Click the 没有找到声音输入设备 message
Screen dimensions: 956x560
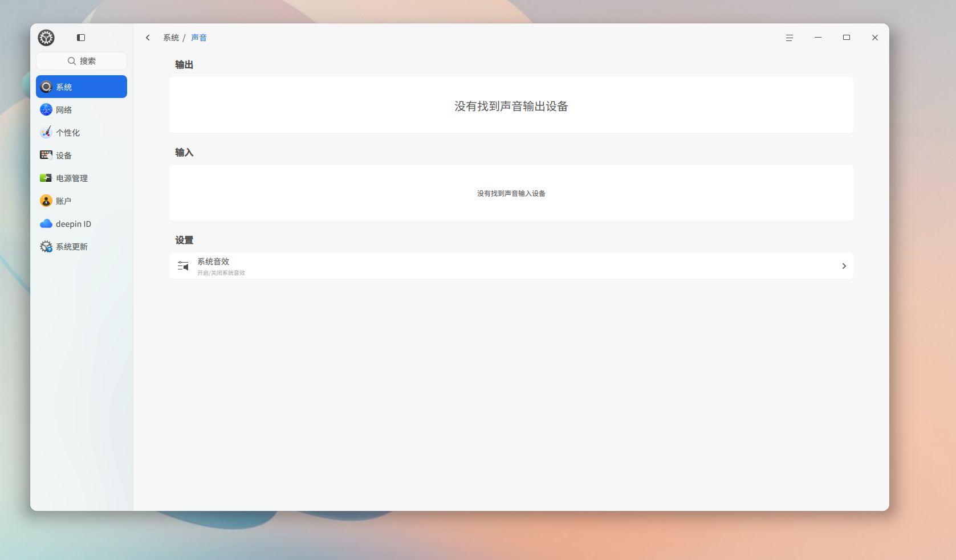click(x=511, y=194)
